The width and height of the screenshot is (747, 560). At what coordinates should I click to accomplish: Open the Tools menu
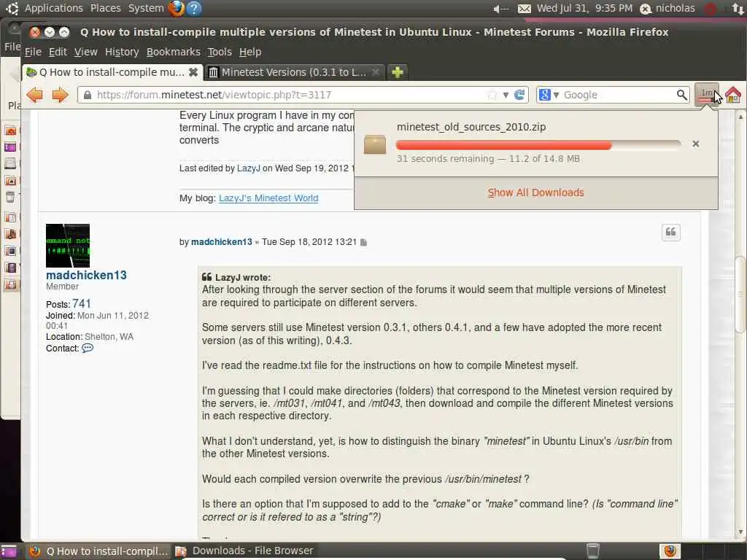point(220,52)
